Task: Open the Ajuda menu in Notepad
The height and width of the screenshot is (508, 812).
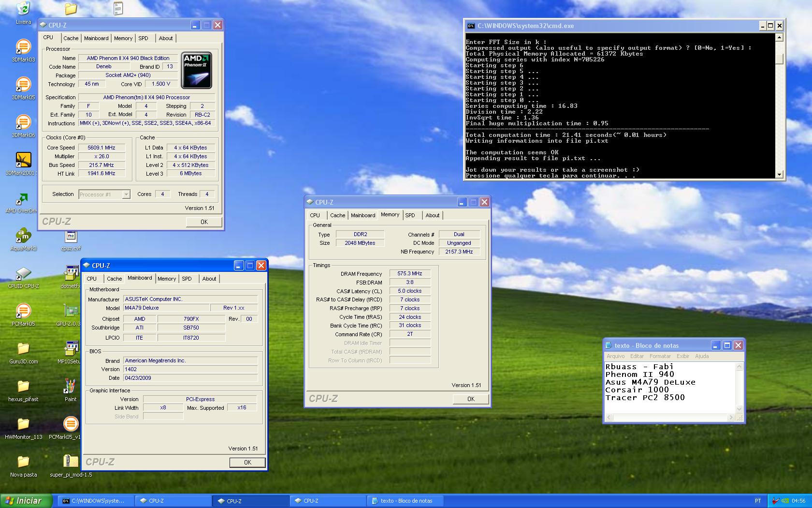Action: pos(702,356)
